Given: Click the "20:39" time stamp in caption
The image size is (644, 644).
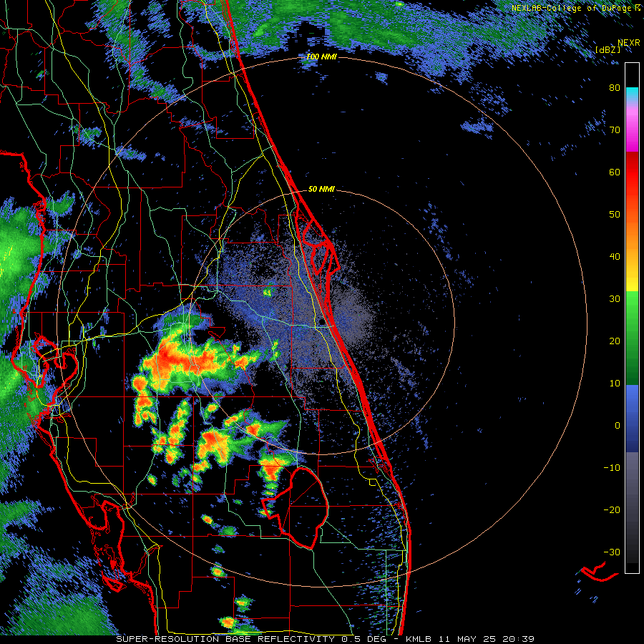Looking at the screenshot, I should point(518,639).
